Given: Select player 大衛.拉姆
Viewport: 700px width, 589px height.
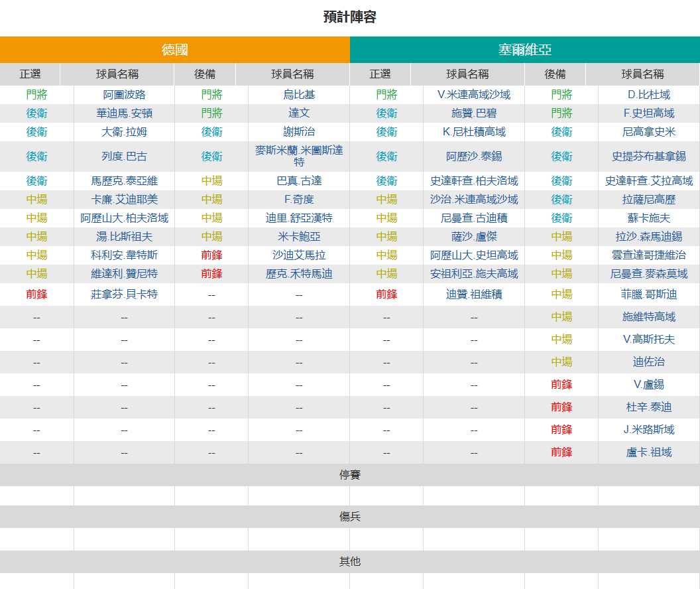Looking at the screenshot, I should click(124, 132).
